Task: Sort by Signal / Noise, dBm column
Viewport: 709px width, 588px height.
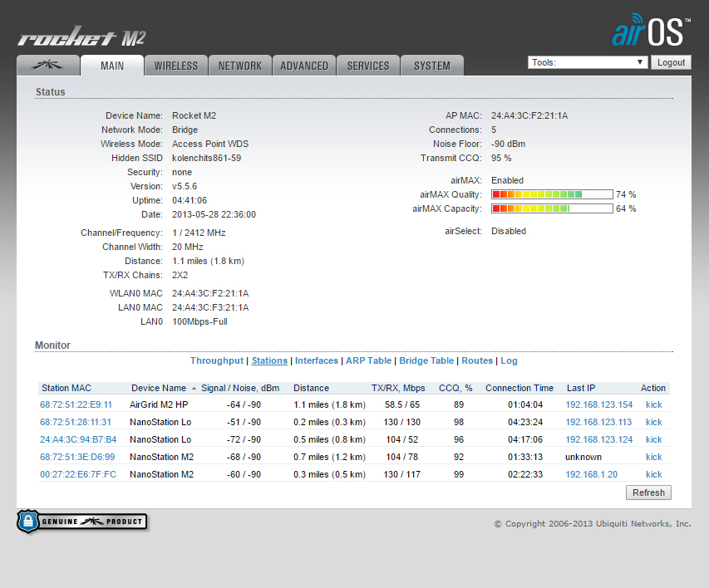Action: click(x=240, y=388)
